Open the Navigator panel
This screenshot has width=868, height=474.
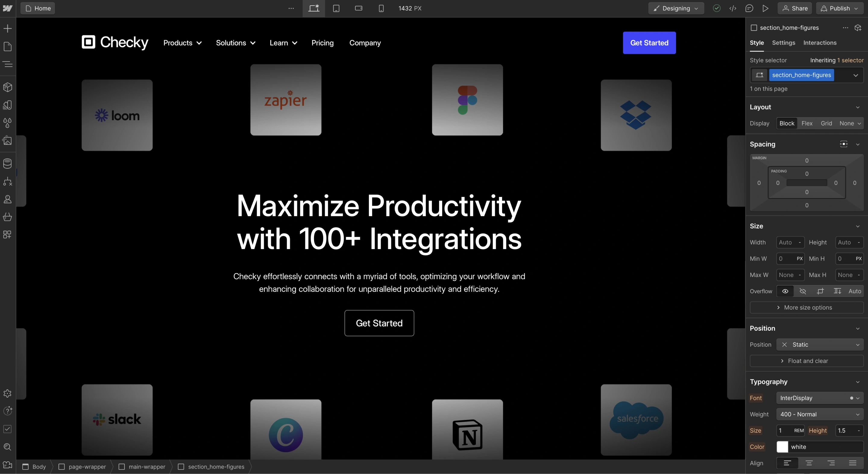tap(8, 64)
